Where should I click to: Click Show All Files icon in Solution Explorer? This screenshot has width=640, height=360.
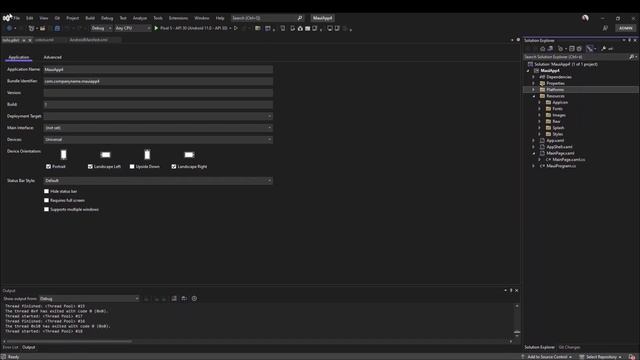pos(579,49)
